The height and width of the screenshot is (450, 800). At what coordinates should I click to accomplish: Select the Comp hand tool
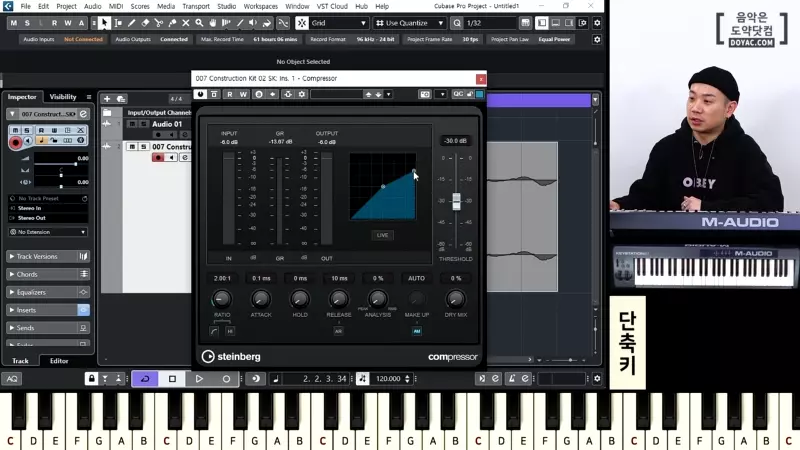(x=213, y=23)
